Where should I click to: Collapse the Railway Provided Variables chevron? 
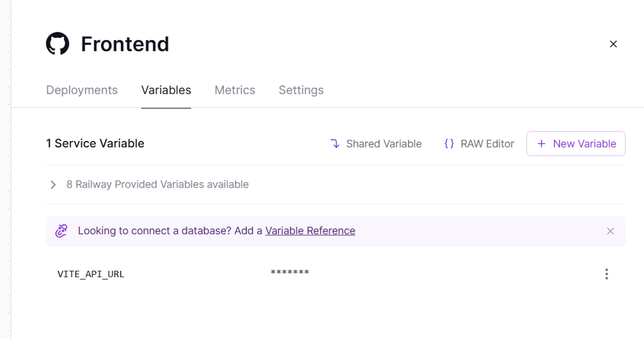point(53,184)
